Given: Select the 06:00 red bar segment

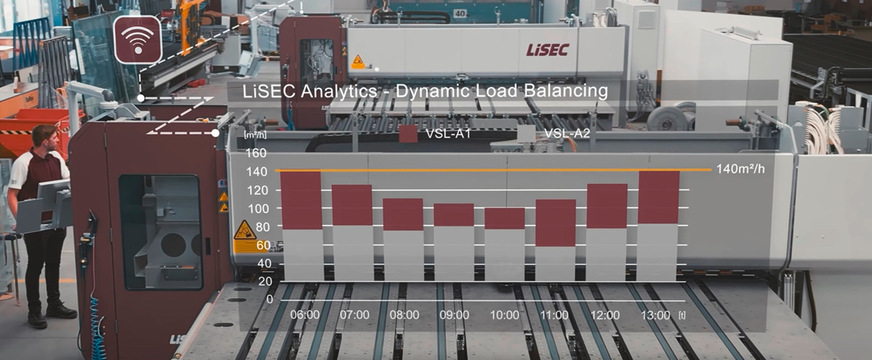Looking at the screenshot, I should [x=301, y=200].
